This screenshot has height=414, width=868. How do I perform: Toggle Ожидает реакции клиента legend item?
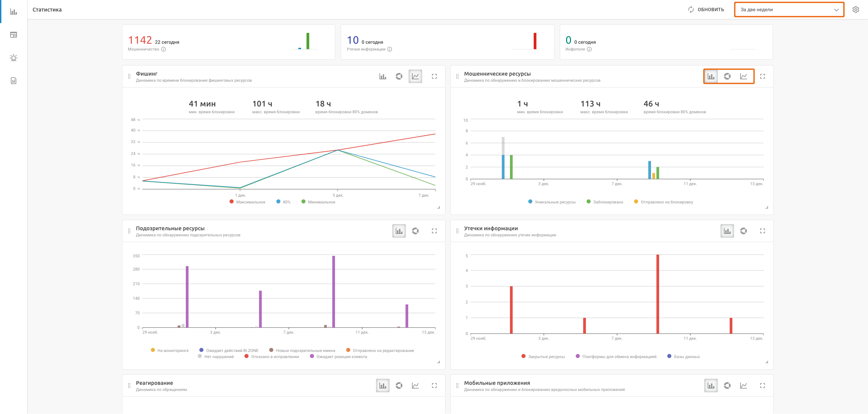coord(338,356)
